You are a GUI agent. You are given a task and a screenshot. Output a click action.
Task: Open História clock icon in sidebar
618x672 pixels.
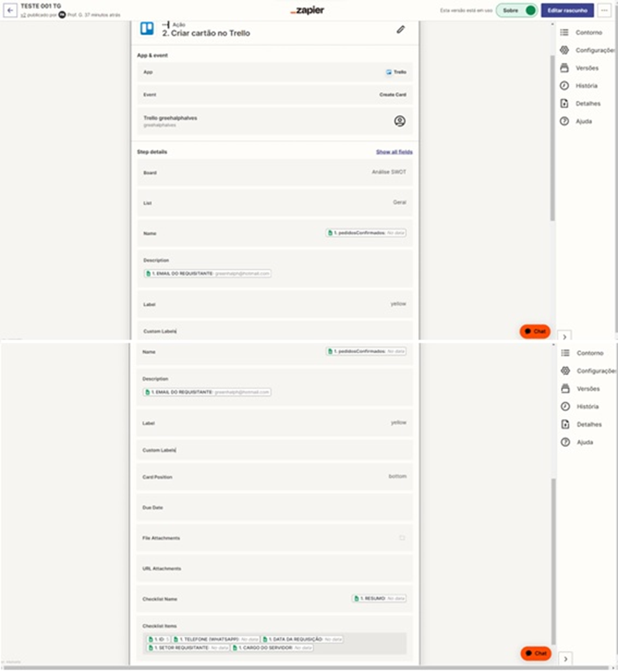point(564,86)
